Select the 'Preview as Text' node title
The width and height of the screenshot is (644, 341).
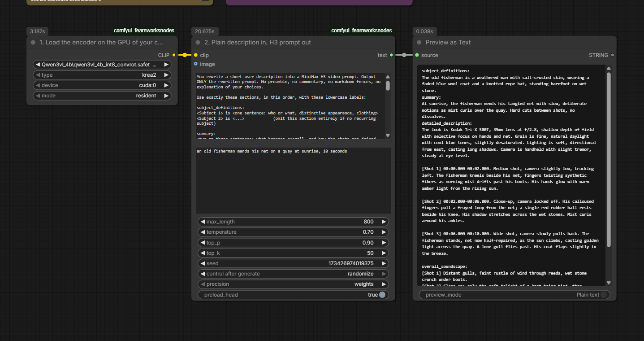coord(448,42)
